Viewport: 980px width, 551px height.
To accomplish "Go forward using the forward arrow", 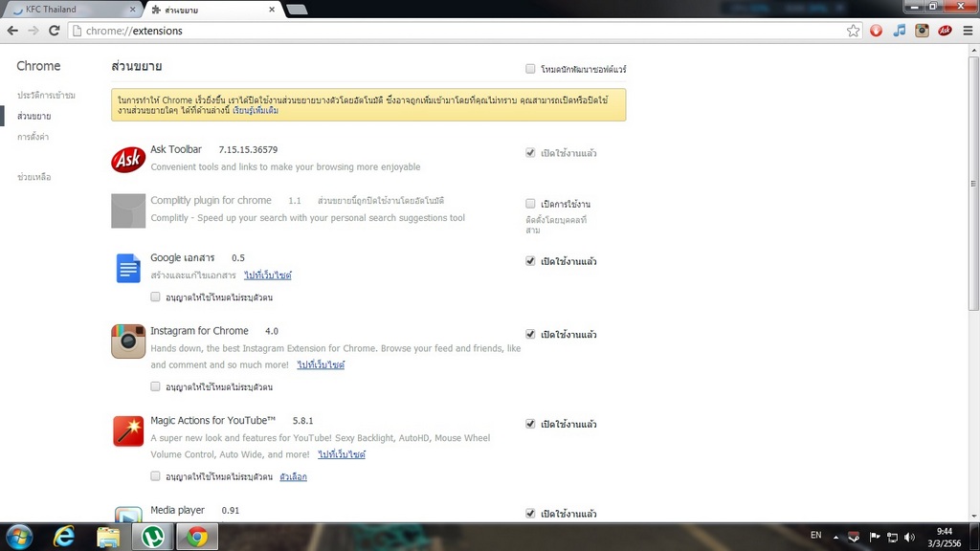I will click(x=33, y=31).
